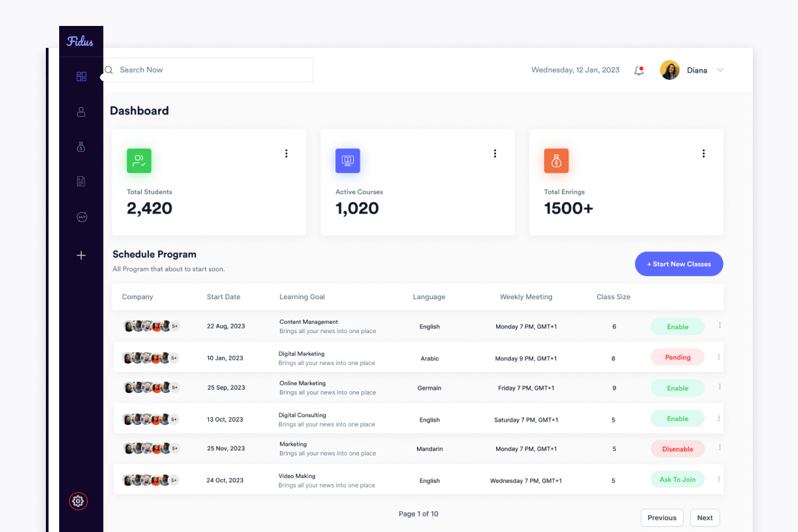The height and width of the screenshot is (532, 798).
Task: Click the orange Total Enrings icon
Action: [x=556, y=160]
